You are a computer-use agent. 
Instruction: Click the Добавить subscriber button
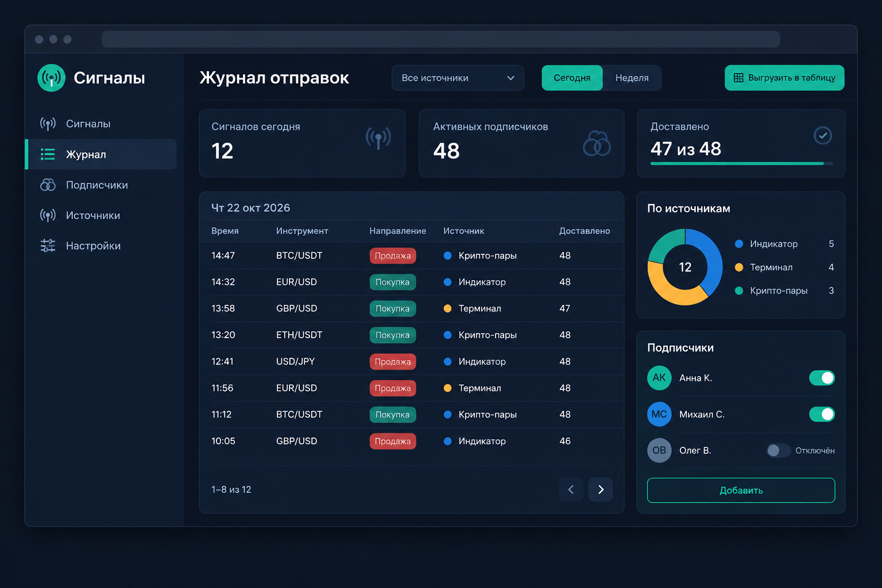click(x=741, y=490)
